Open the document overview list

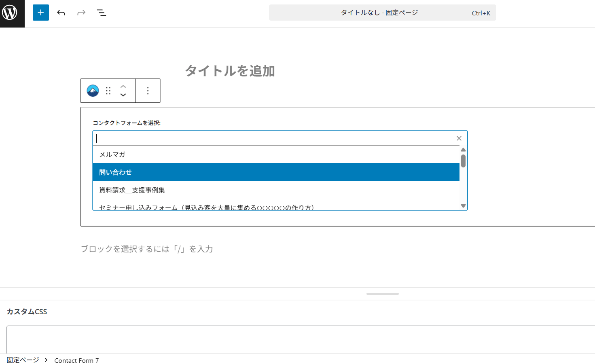(102, 13)
